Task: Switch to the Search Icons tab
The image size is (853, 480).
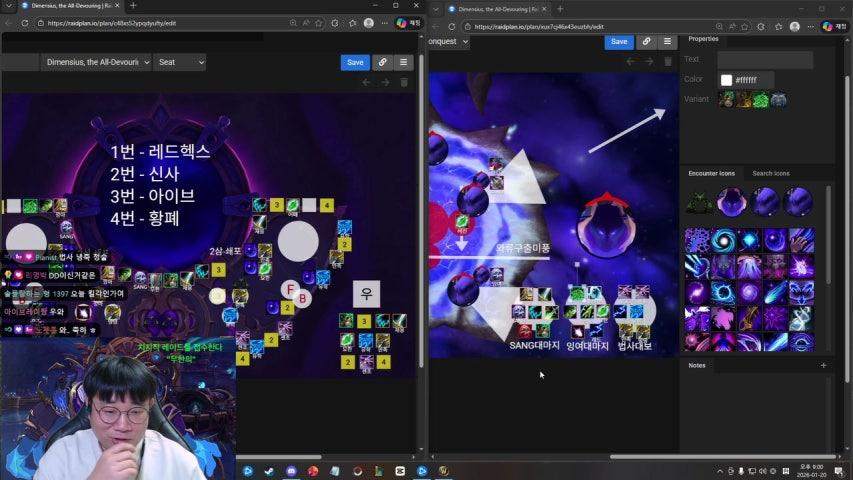Action: pyautogui.click(x=771, y=174)
